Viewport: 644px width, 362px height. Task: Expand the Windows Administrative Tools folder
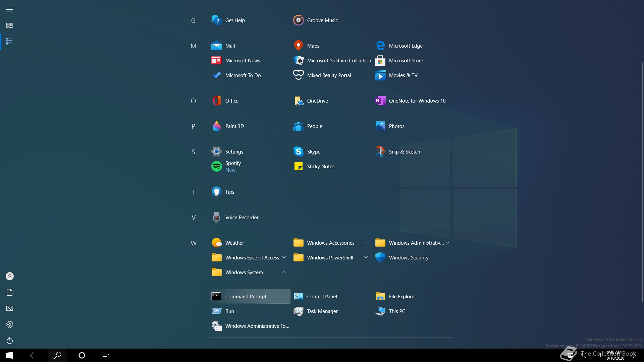pyautogui.click(x=413, y=243)
